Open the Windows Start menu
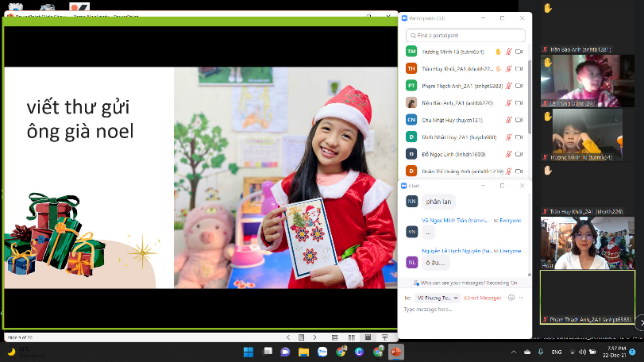Screen dimensions: 644x362 coord(248,352)
